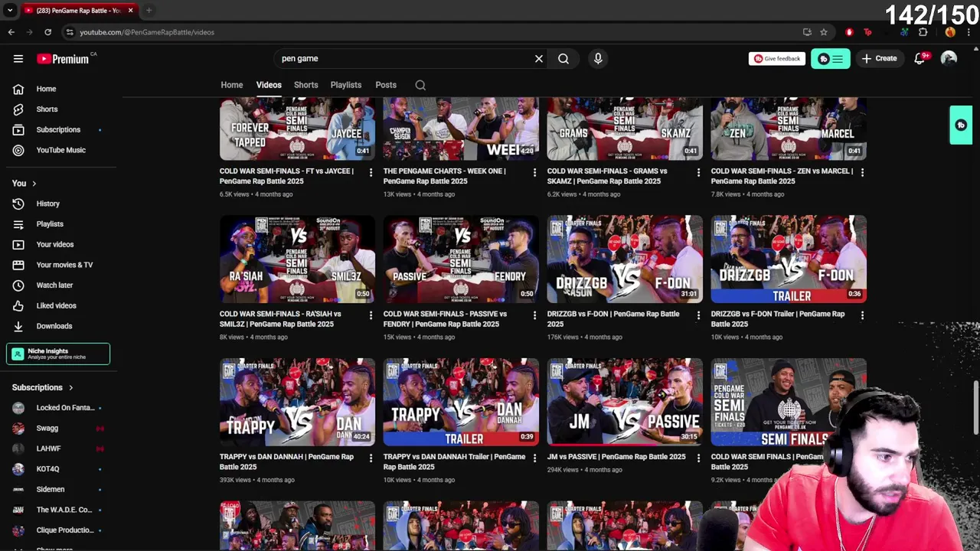Start voice search with microphone icon
The image size is (980, 551).
(598, 58)
